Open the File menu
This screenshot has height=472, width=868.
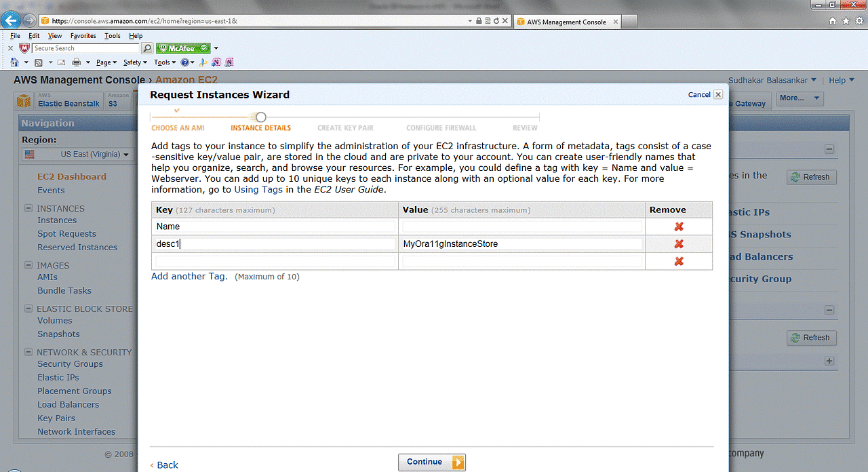pos(15,36)
